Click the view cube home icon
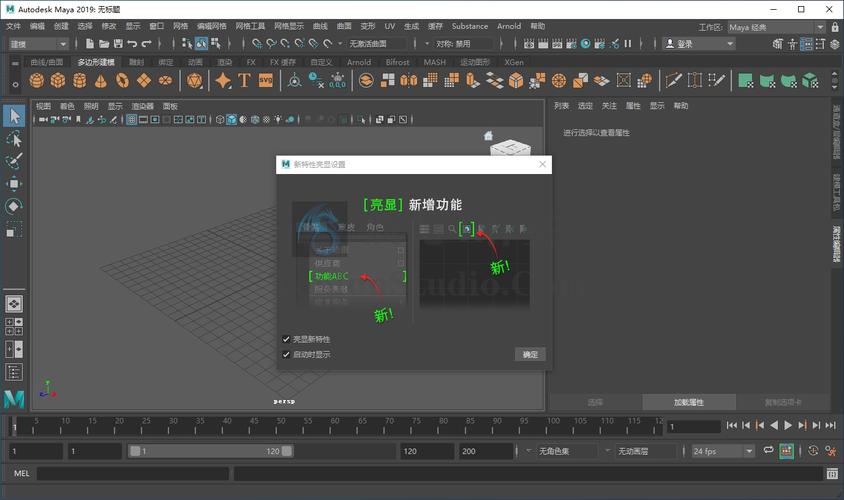The width and height of the screenshot is (844, 500). click(489, 136)
